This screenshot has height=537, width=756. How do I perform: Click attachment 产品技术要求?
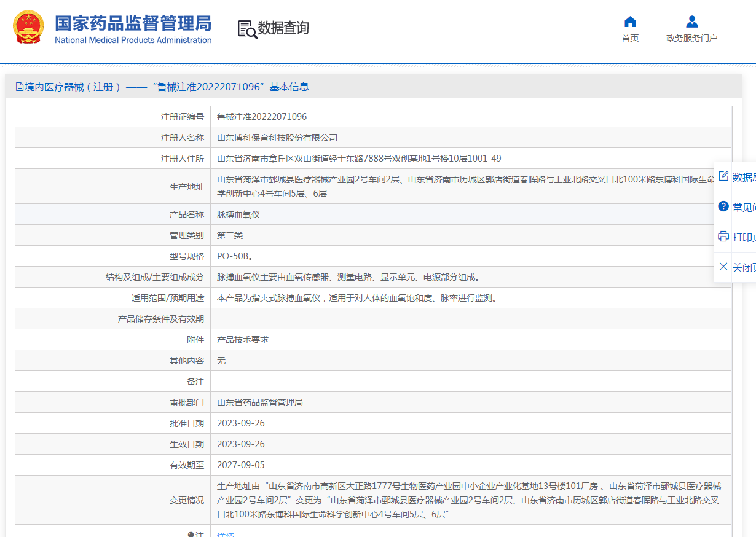tap(243, 340)
